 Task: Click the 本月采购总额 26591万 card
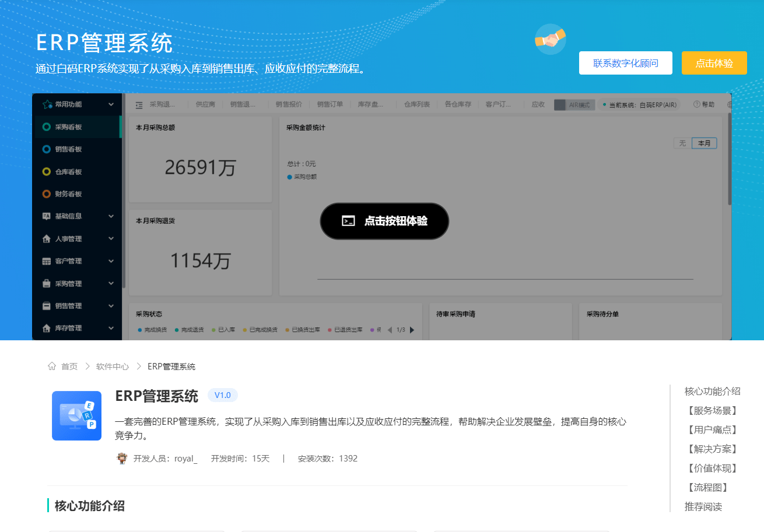(200, 159)
